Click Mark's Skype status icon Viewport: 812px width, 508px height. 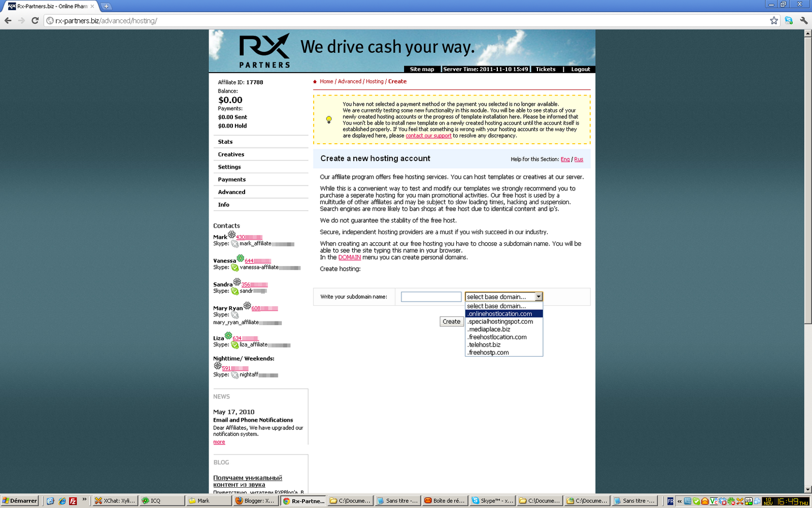pos(235,244)
